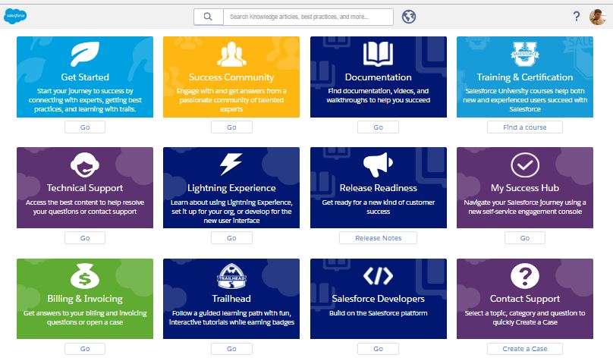613x364 pixels.
Task: Select the Documentation tile title
Action: [378, 77]
